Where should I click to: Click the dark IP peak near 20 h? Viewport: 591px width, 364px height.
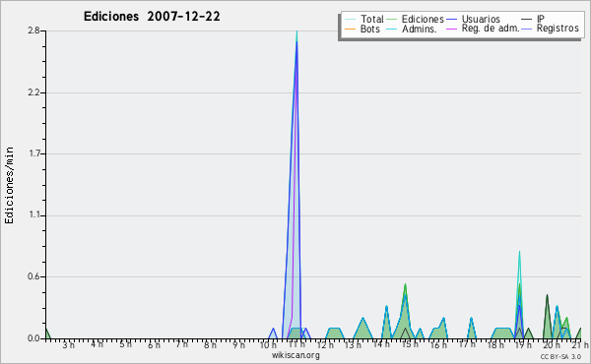(548, 317)
